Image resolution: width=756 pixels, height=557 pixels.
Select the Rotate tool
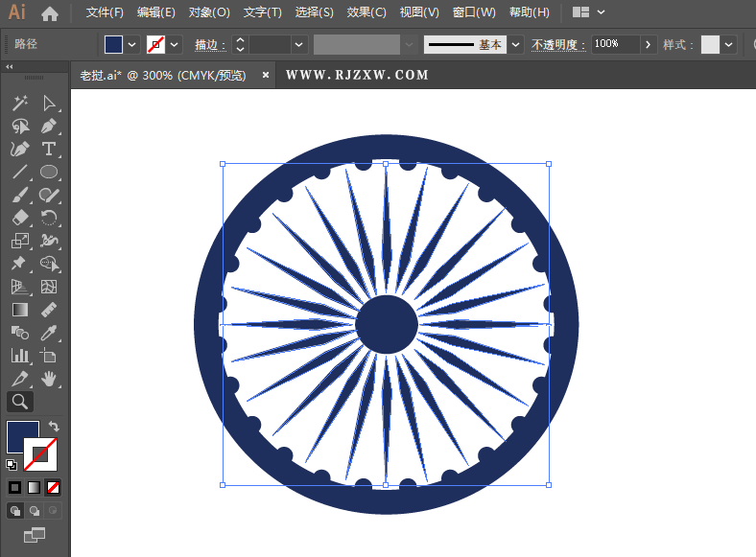coord(49,219)
